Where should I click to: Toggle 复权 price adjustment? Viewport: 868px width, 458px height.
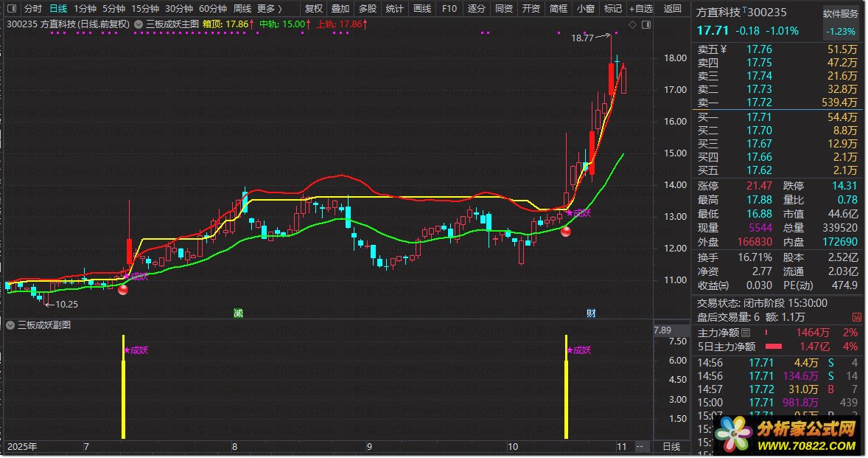[x=314, y=9]
